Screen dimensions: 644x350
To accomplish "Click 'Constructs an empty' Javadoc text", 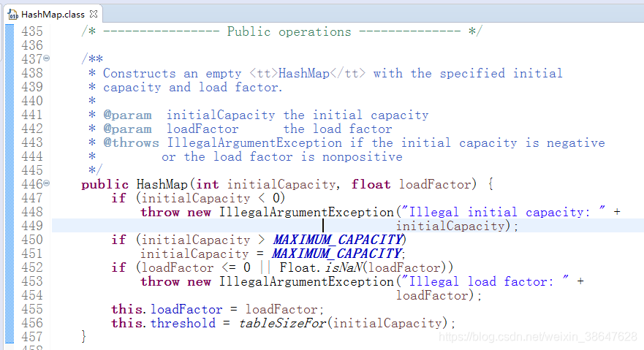I will (172, 74).
